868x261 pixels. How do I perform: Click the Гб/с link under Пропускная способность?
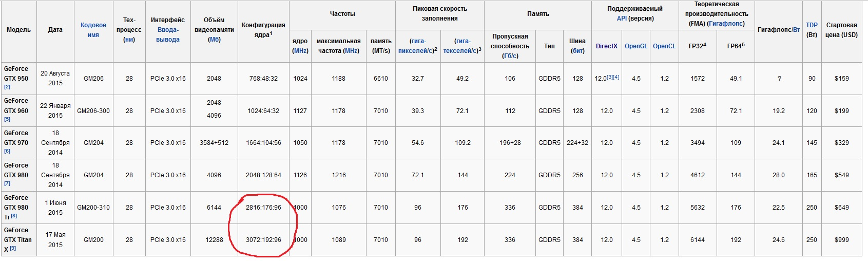(x=510, y=56)
